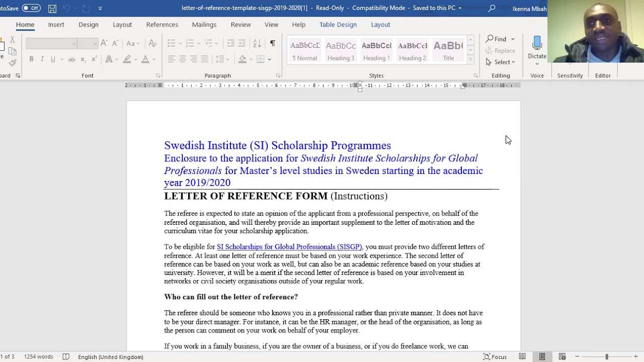Open the Design tab
The width and height of the screenshot is (644, 362).
89,25
